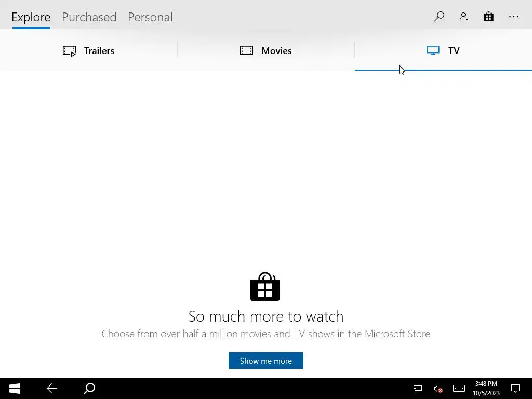Open the search magnifier in app header
The image size is (532, 399).
coord(438,17)
